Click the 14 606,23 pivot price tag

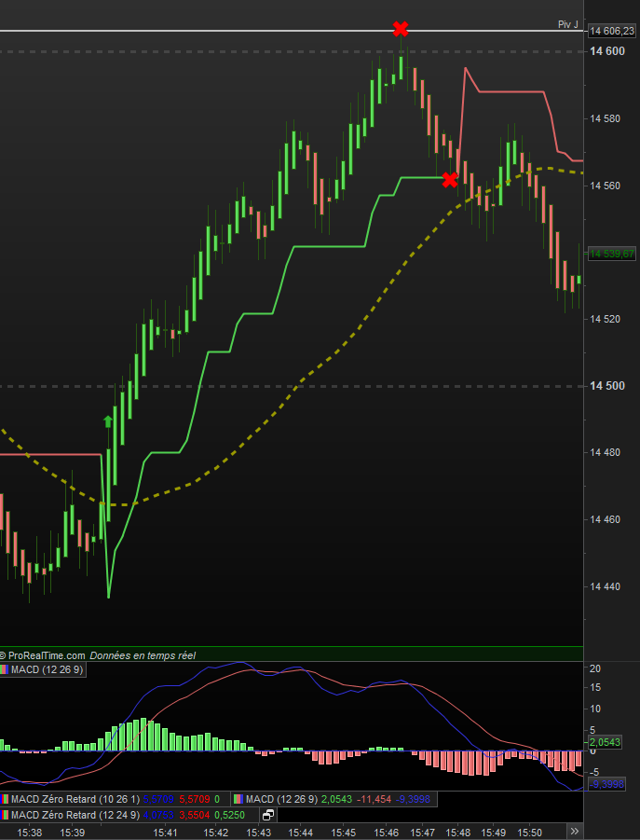pos(612,32)
